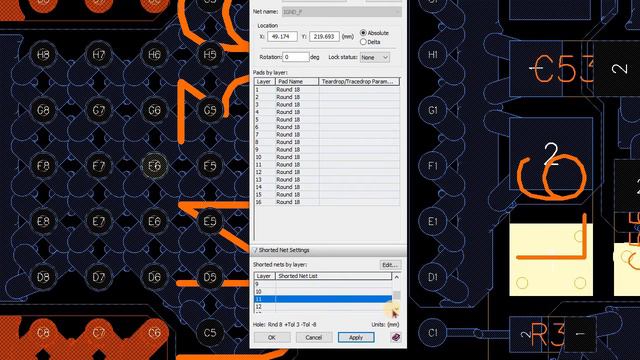Select the Absolute location radio button
This screenshot has width=640, height=360.
click(363, 33)
